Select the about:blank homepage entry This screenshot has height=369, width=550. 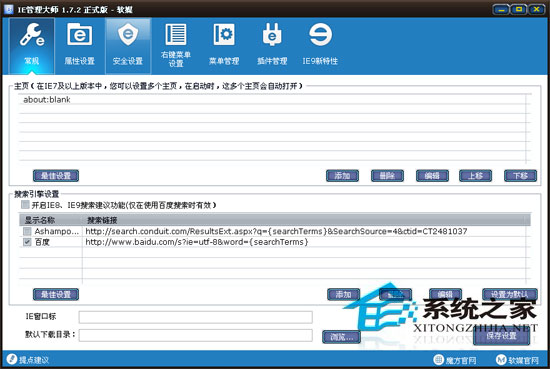click(272, 100)
